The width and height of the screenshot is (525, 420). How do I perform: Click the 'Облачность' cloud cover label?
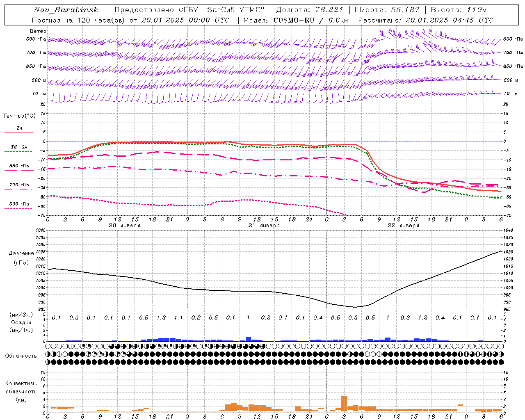(21, 356)
